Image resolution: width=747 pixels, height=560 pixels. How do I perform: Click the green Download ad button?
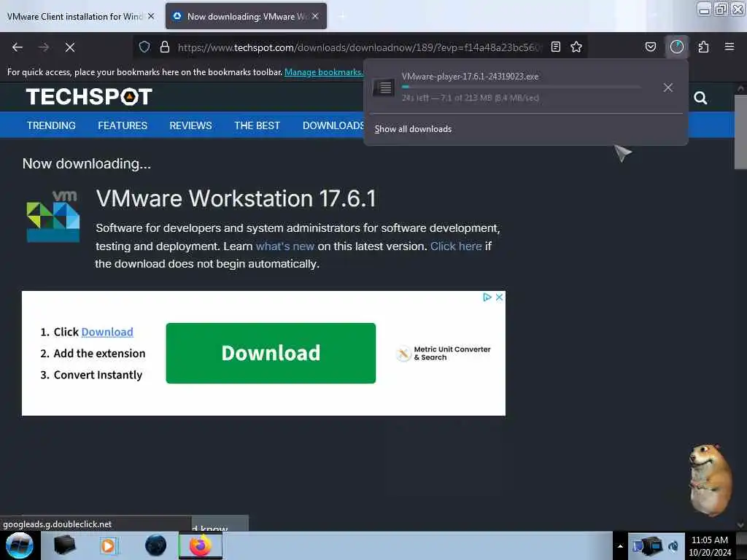(x=271, y=353)
